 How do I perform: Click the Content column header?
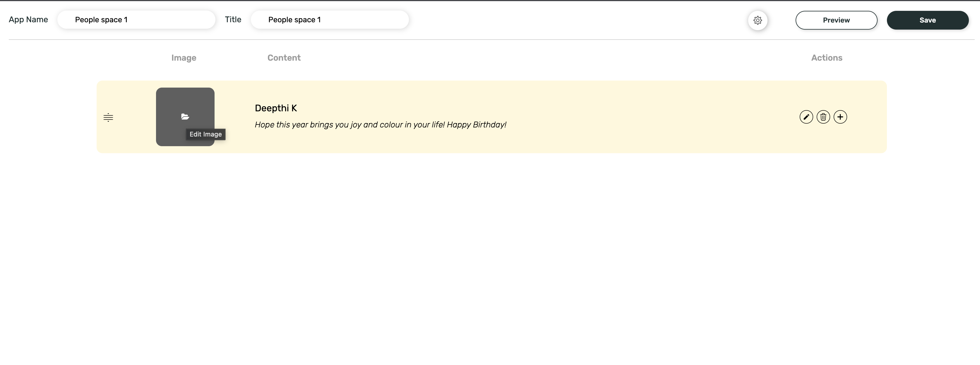pos(284,58)
